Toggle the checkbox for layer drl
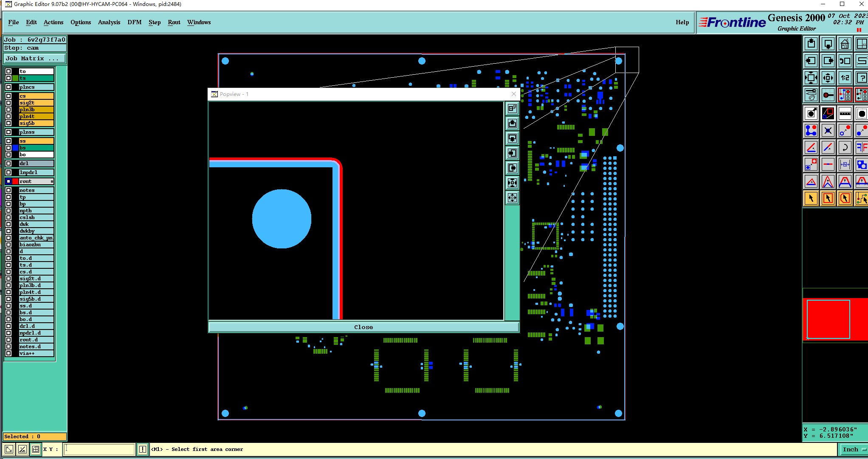This screenshot has width=868, height=459. (x=8, y=163)
